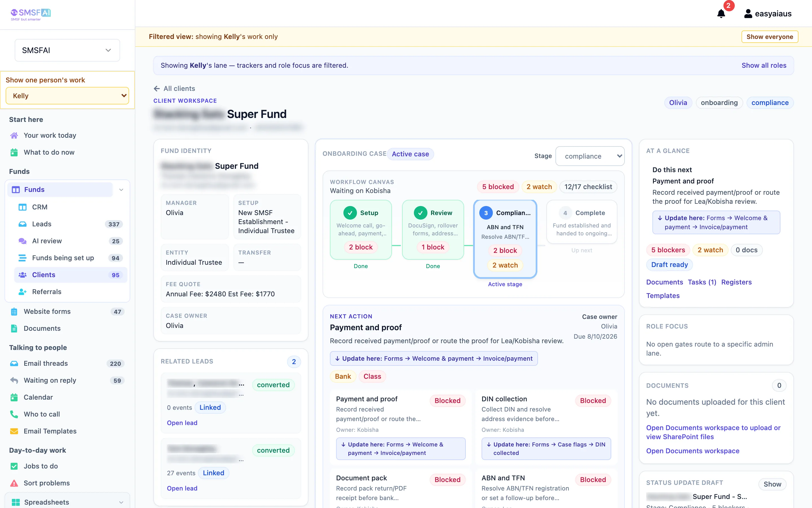Click Update here link in DIN collection card
The height and width of the screenshot is (508, 812).
tap(546, 448)
